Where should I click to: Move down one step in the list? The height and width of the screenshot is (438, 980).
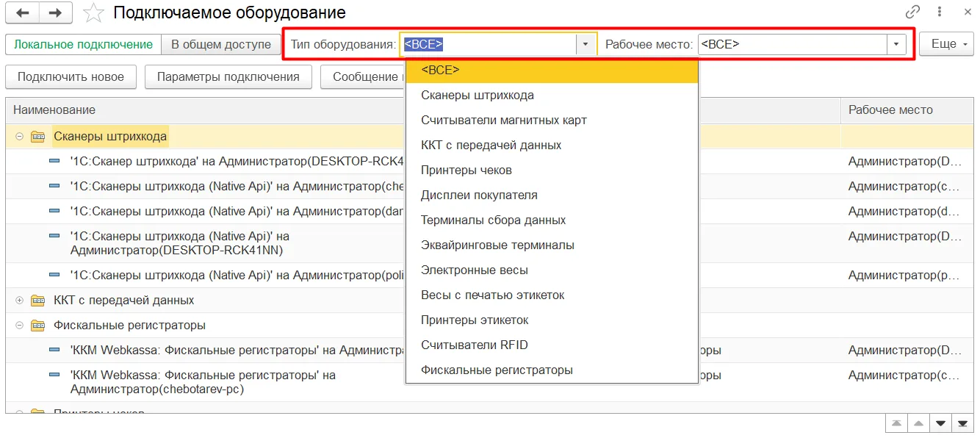point(940,424)
